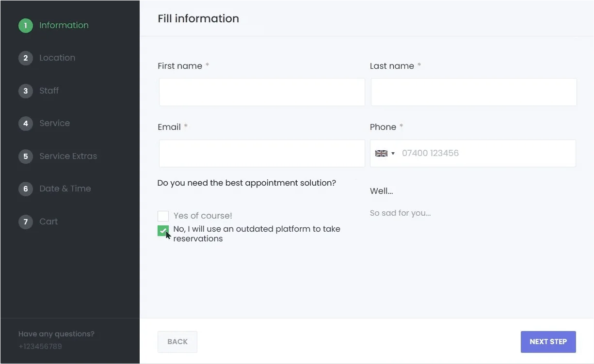The width and height of the screenshot is (594, 364).
Task: Click the BACK button
Action: point(177,342)
